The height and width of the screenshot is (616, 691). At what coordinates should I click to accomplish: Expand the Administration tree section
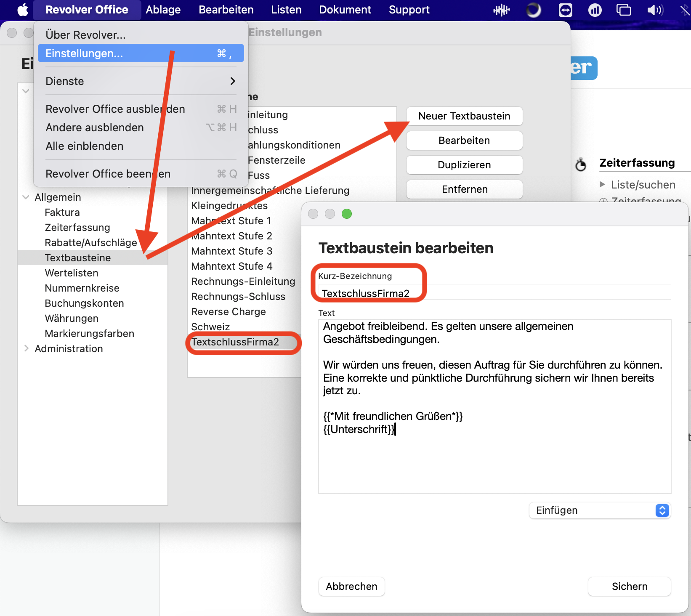coord(26,348)
